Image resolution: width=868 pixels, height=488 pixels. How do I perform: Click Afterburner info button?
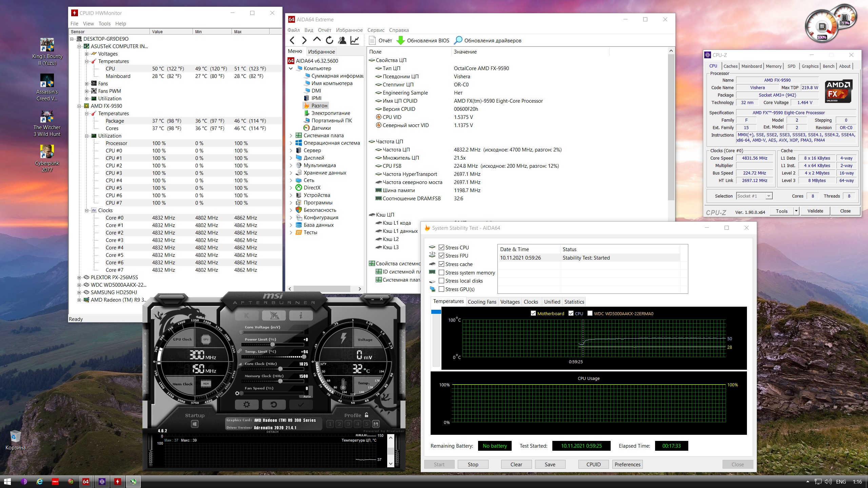click(301, 316)
